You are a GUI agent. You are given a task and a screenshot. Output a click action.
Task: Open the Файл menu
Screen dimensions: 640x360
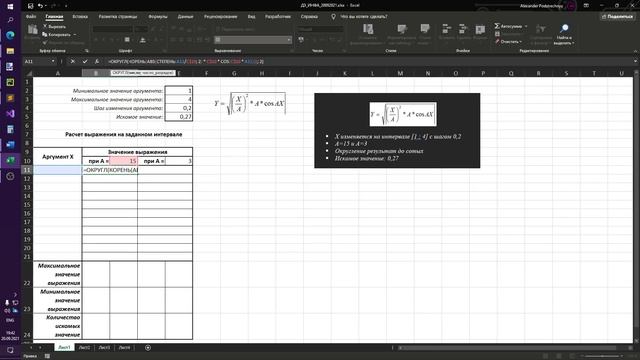[31, 17]
